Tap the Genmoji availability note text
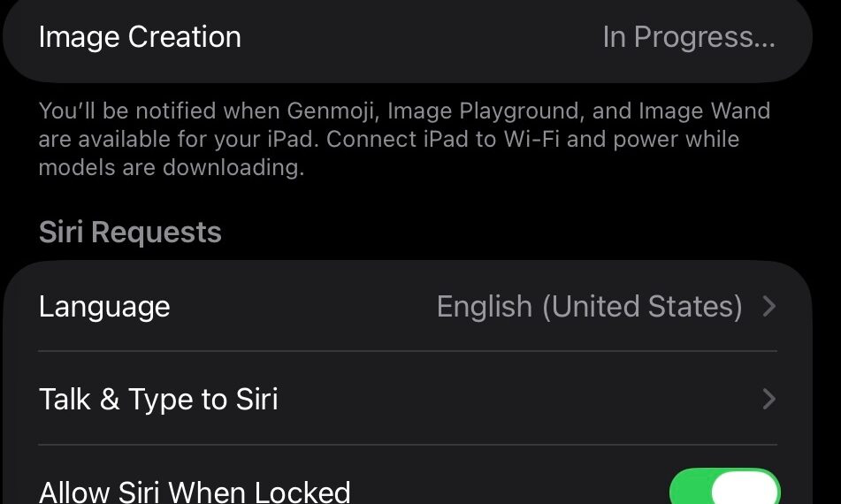This screenshot has height=504, width=841. tap(404, 111)
